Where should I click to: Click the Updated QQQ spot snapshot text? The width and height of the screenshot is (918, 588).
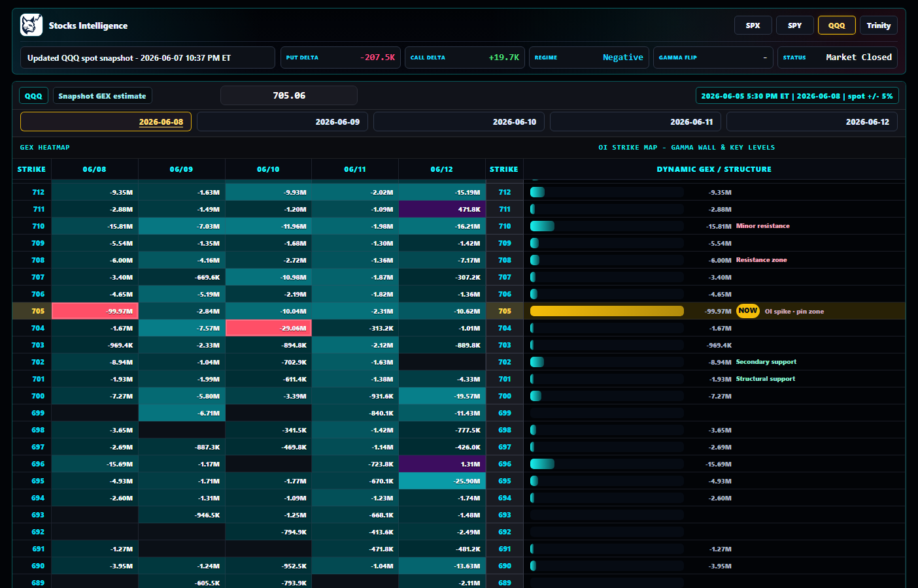(x=129, y=58)
